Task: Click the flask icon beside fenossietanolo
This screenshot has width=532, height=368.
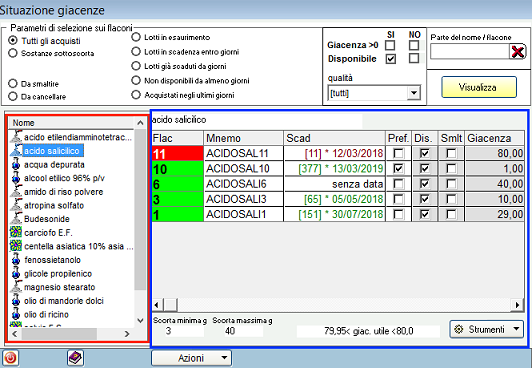Action: click(x=16, y=260)
